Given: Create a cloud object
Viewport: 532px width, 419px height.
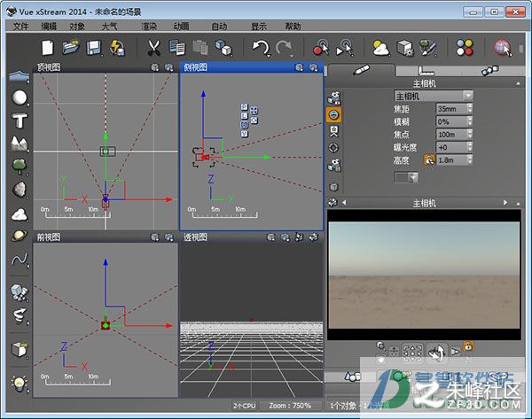Looking at the screenshot, I should [x=20, y=214].
